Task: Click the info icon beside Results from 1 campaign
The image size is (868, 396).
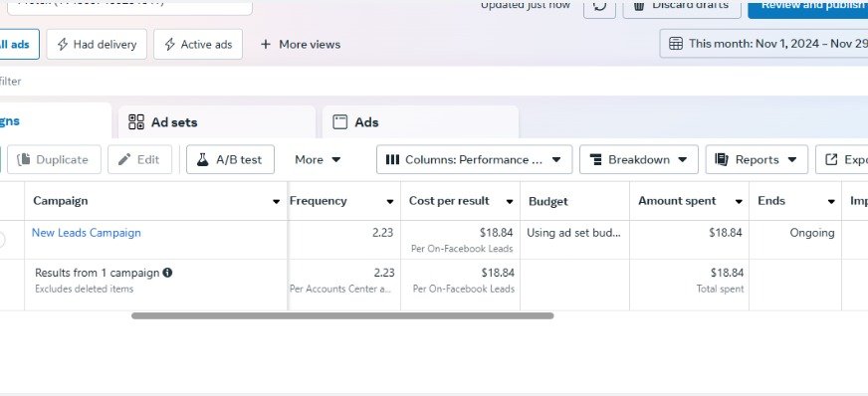Action: pos(167,273)
